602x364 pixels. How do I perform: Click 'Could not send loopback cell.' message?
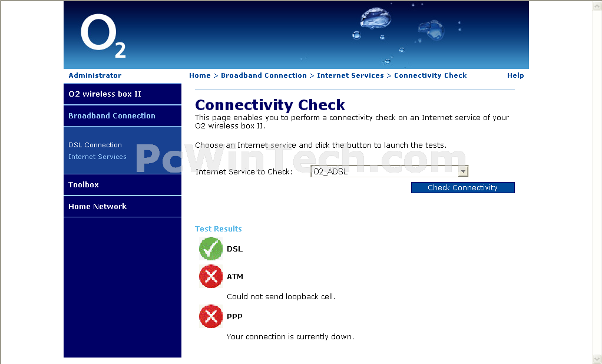tap(281, 296)
